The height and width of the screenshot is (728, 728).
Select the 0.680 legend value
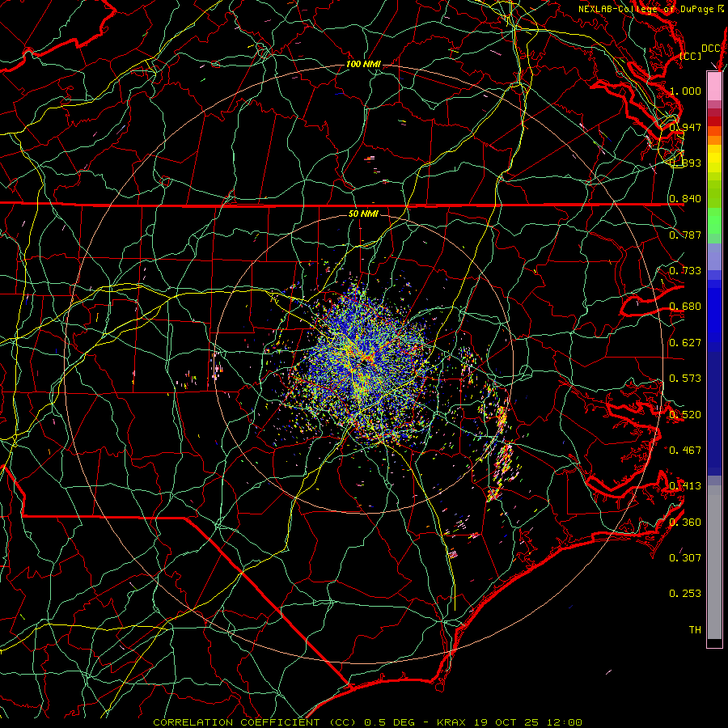coord(685,307)
